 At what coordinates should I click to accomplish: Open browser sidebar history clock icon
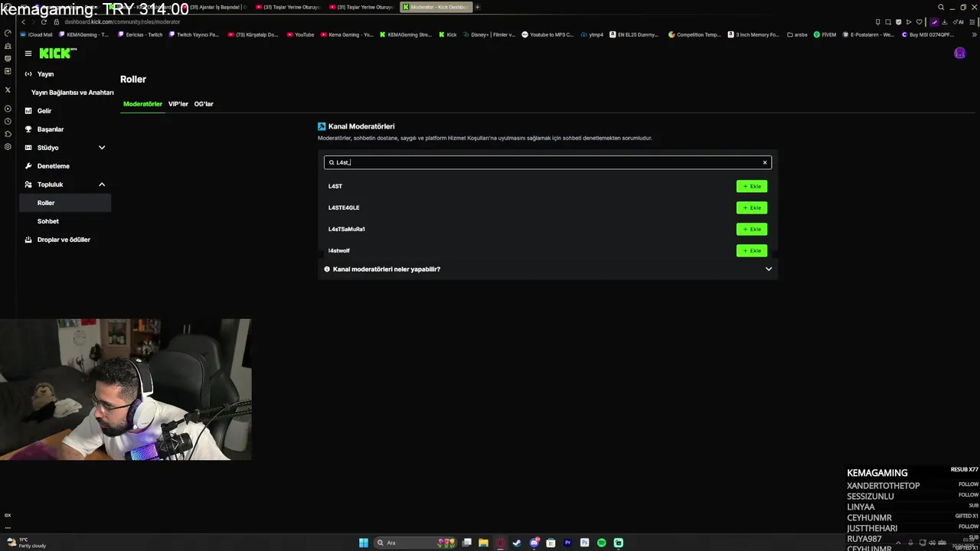[8, 121]
